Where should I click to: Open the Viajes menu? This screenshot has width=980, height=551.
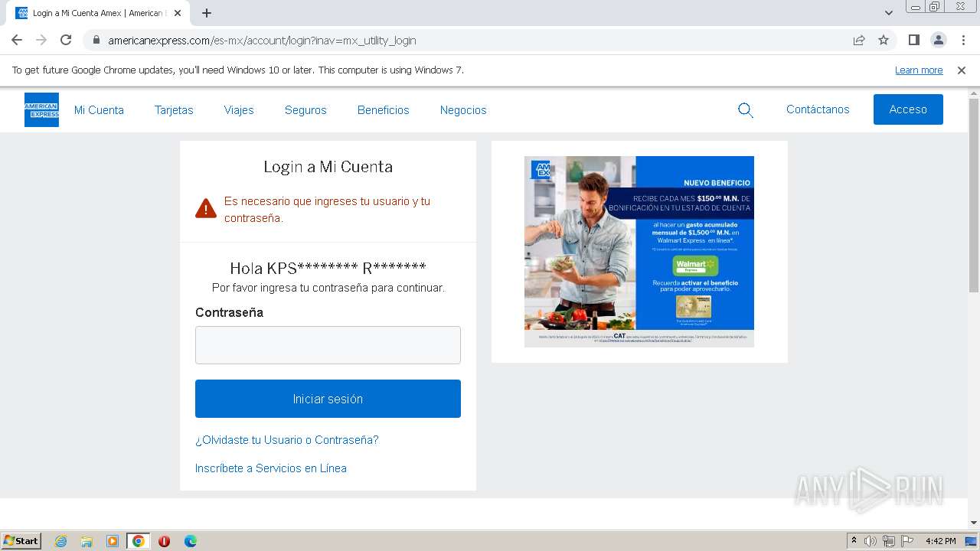pos(239,110)
